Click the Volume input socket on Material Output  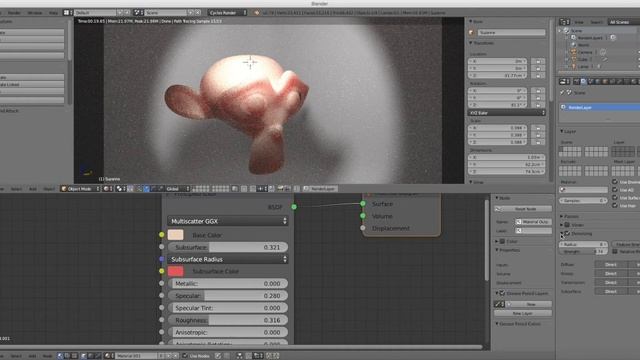point(363,216)
